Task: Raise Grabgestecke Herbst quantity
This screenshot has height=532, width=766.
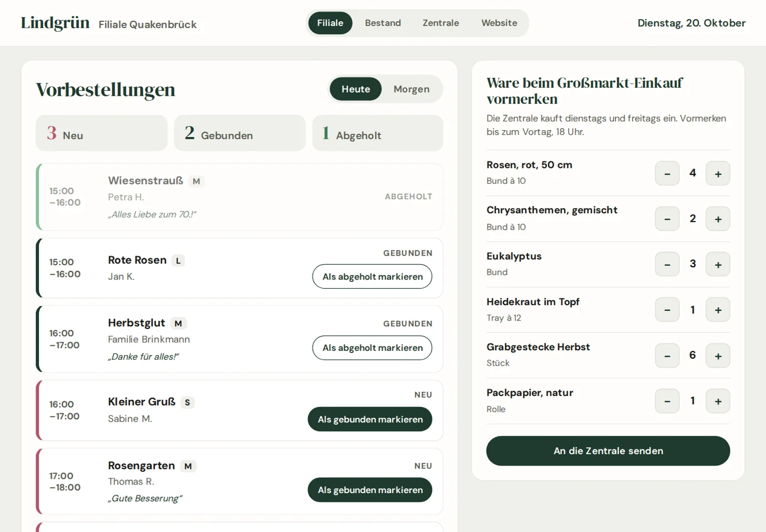Action: [718, 356]
